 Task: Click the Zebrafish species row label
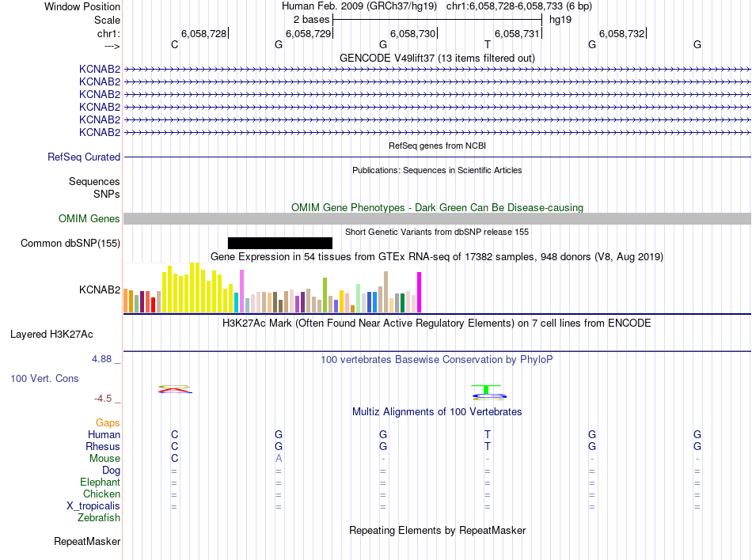click(x=99, y=518)
